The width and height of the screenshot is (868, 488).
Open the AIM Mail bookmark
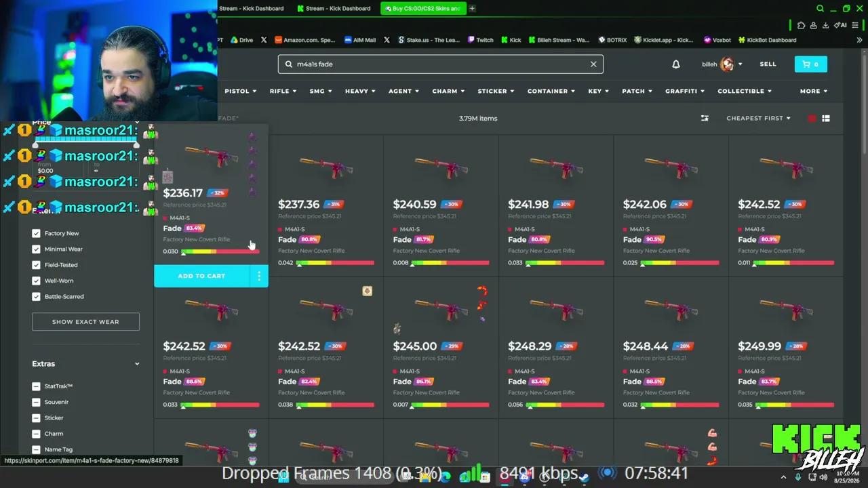[x=360, y=40]
